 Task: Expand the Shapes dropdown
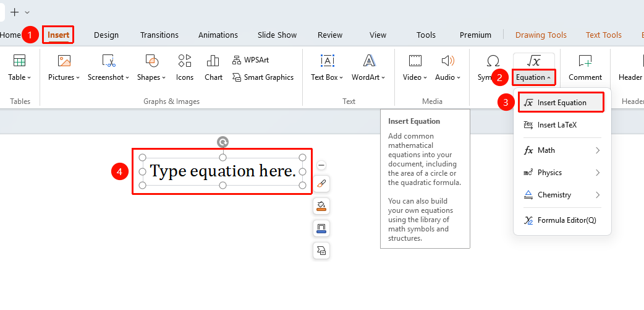coord(164,78)
